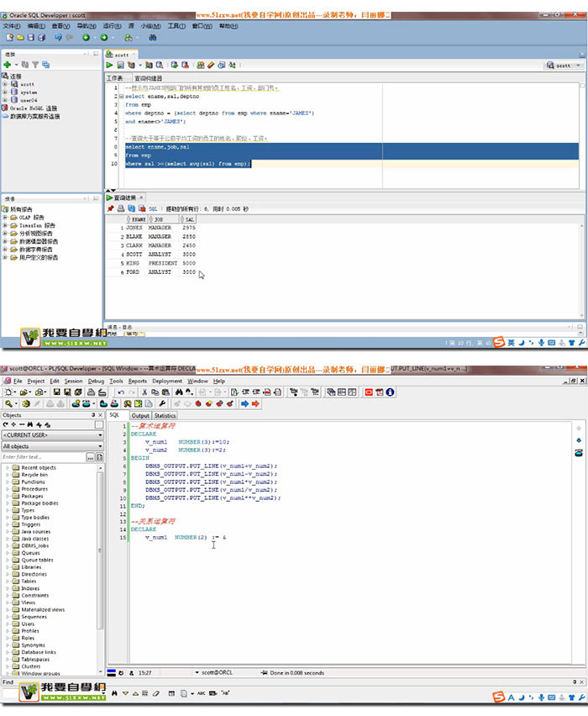Open the Debug menu in PL/SQL Developer
This screenshot has width=588, height=716.
pos(96,381)
